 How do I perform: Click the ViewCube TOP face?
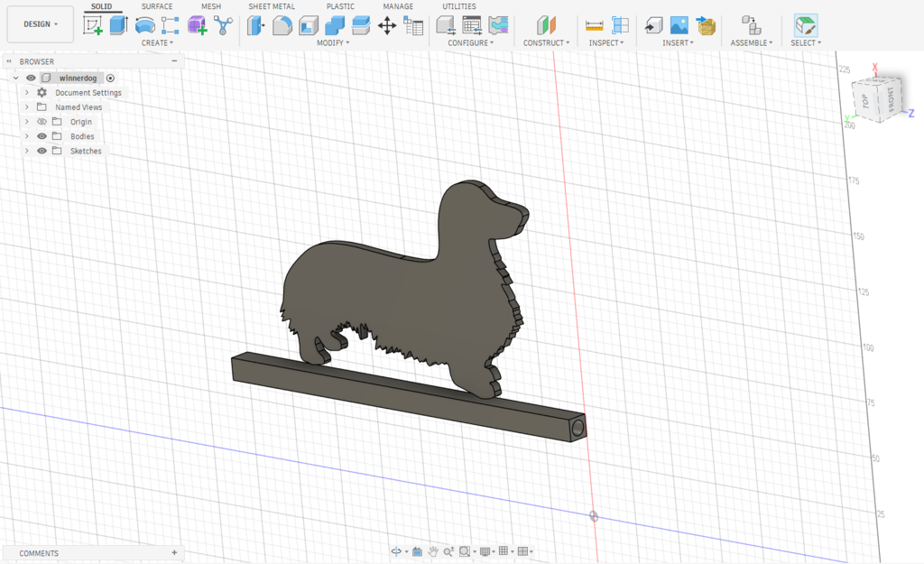(864, 101)
